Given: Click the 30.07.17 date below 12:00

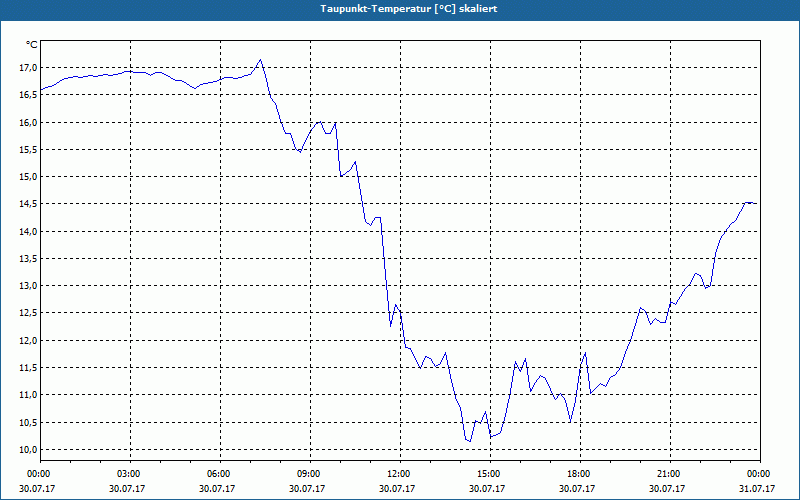Looking at the screenshot, I should [397, 488].
